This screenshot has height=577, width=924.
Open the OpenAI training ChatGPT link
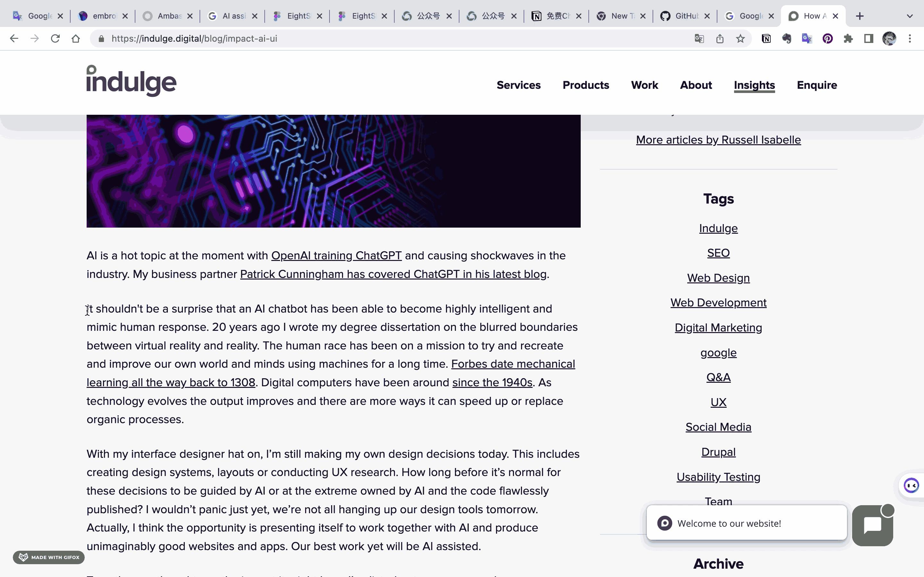click(336, 255)
